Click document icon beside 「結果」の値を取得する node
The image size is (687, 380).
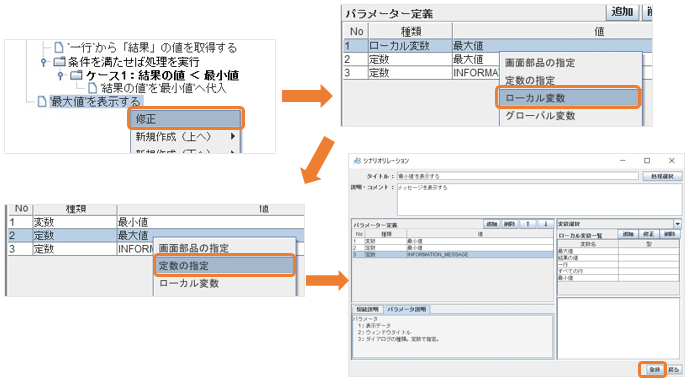[59, 47]
